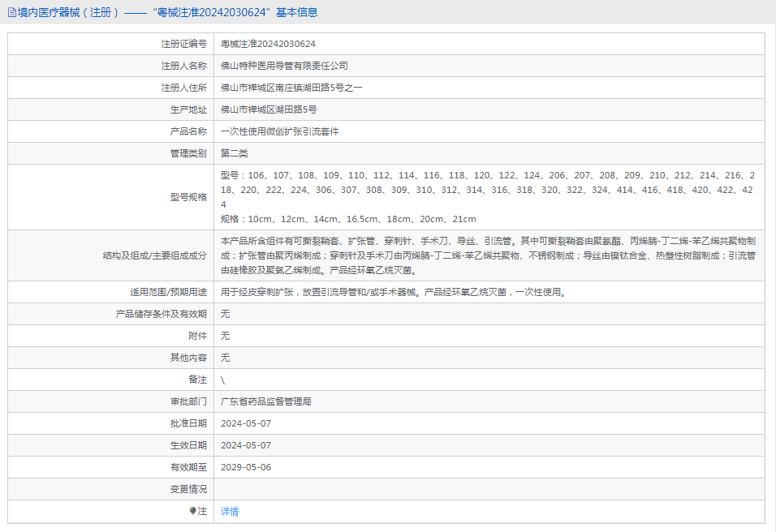Screen dimensions: 776x532
Task: Click the backslash value in 备注 row
Action: click(x=222, y=380)
